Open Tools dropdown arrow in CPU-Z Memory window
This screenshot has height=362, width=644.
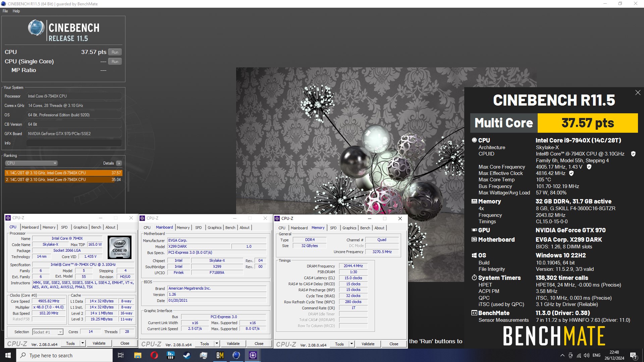tap(352, 344)
